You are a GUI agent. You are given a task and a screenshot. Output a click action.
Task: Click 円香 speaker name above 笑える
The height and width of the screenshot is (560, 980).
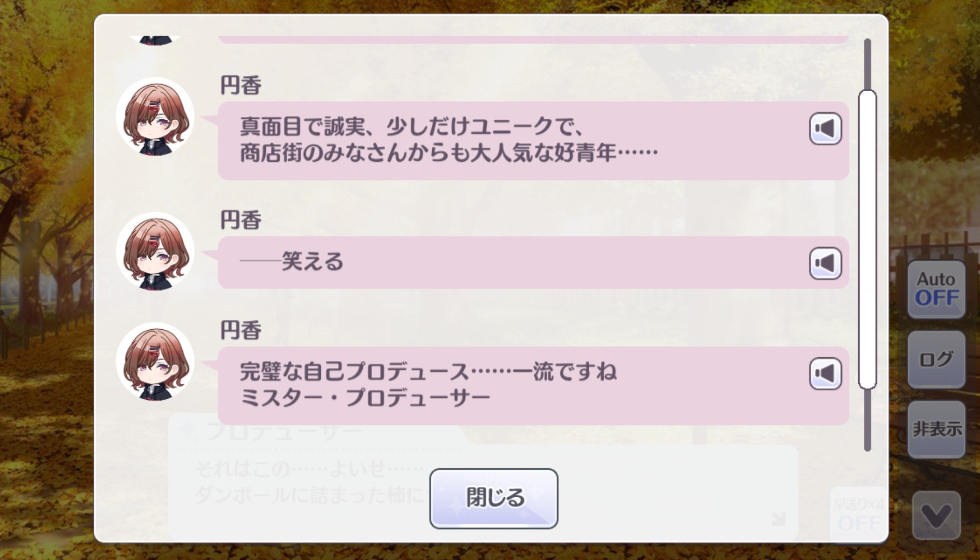tap(241, 220)
